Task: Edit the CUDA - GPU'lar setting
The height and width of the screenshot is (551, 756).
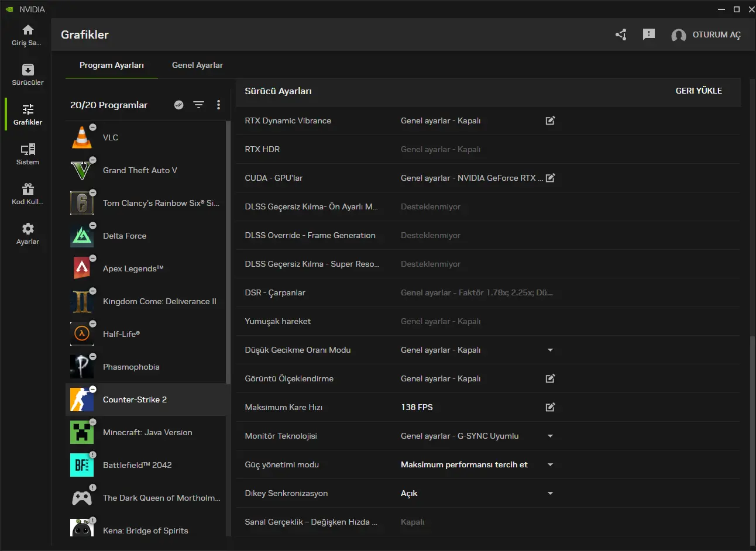Action: [x=550, y=178]
